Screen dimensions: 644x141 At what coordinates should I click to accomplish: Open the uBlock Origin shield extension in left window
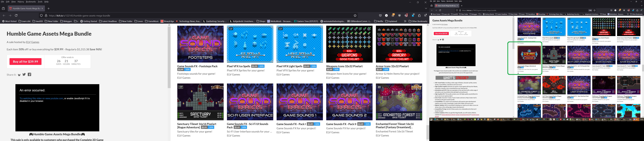point(399,16)
